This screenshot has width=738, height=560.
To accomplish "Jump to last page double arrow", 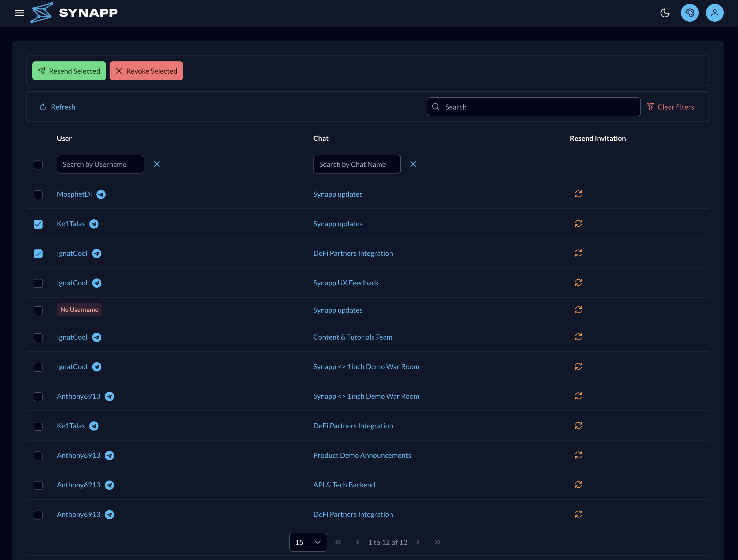I will (x=438, y=542).
